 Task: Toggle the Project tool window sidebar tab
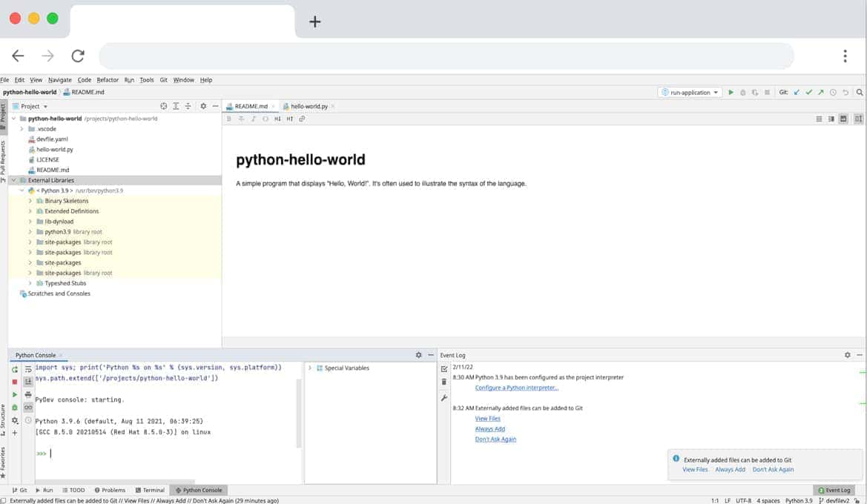click(x=3, y=116)
